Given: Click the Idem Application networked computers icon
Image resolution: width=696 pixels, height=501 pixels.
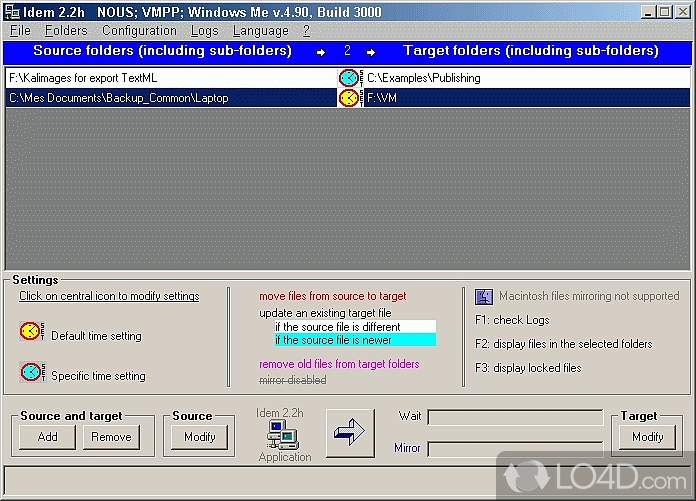Looking at the screenshot, I should coord(283,435).
